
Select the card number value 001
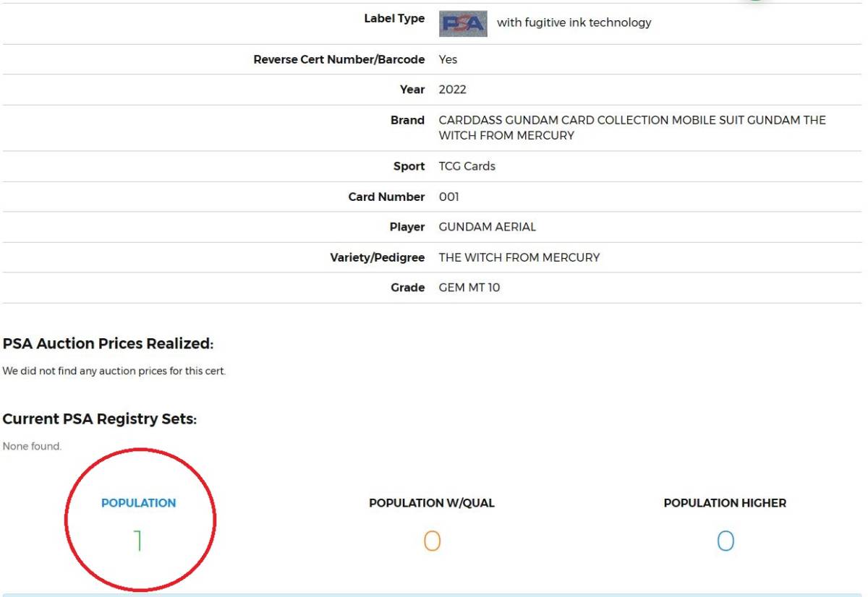[x=449, y=197]
